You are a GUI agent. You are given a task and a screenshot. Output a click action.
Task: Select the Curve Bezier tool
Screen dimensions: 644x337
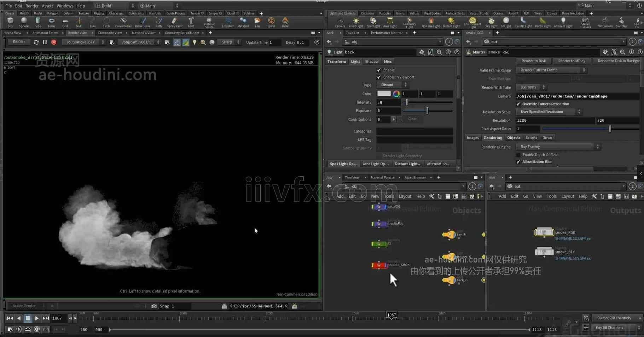coord(123,22)
